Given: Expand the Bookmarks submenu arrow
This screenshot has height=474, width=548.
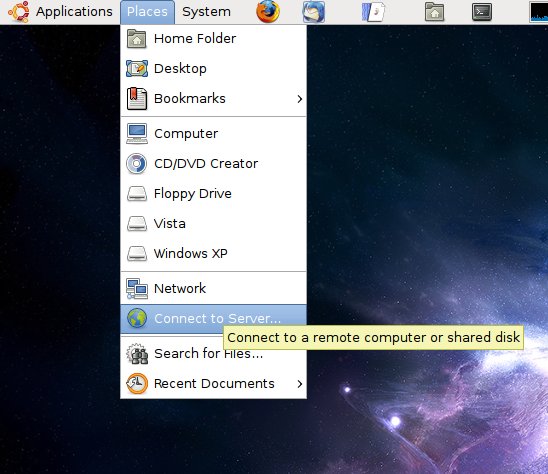Looking at the screenshot, I should point(300,99).
